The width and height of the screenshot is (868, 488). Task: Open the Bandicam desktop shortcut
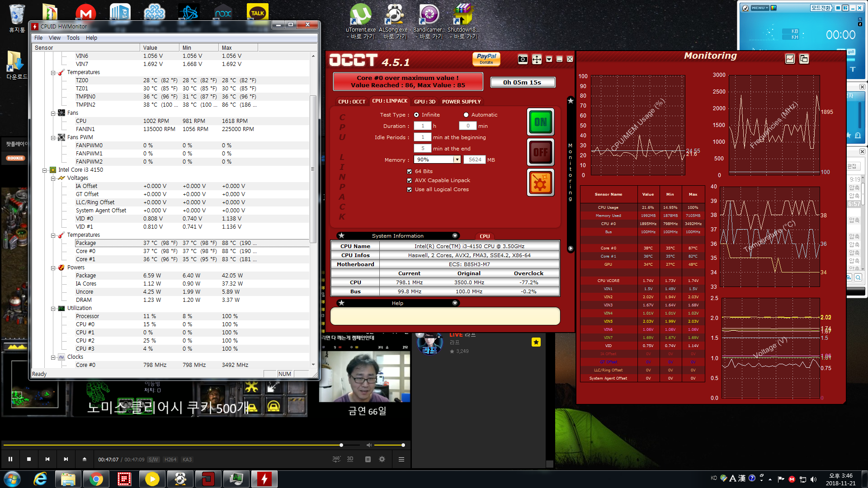coord(429,21)
